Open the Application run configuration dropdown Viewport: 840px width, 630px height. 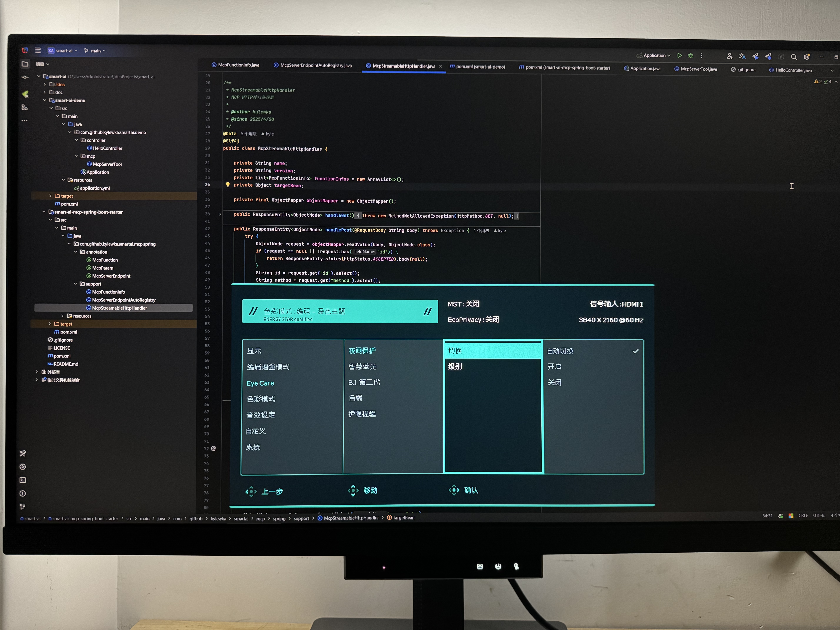tap(656, 55)
